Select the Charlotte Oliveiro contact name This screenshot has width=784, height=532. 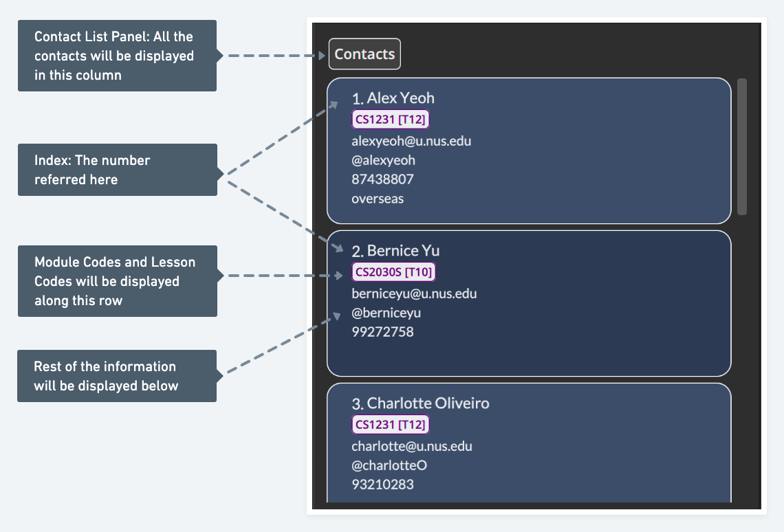420,403
